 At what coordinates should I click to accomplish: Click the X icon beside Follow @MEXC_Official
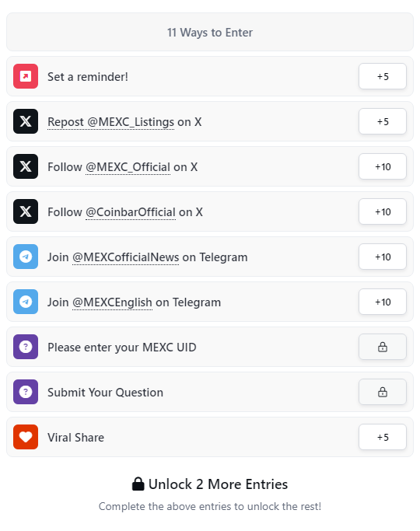pos(26,166)
